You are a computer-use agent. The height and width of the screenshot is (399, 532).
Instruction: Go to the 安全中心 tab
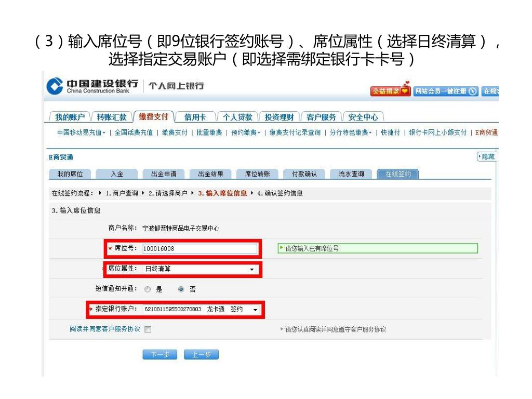tap(363, 117)
